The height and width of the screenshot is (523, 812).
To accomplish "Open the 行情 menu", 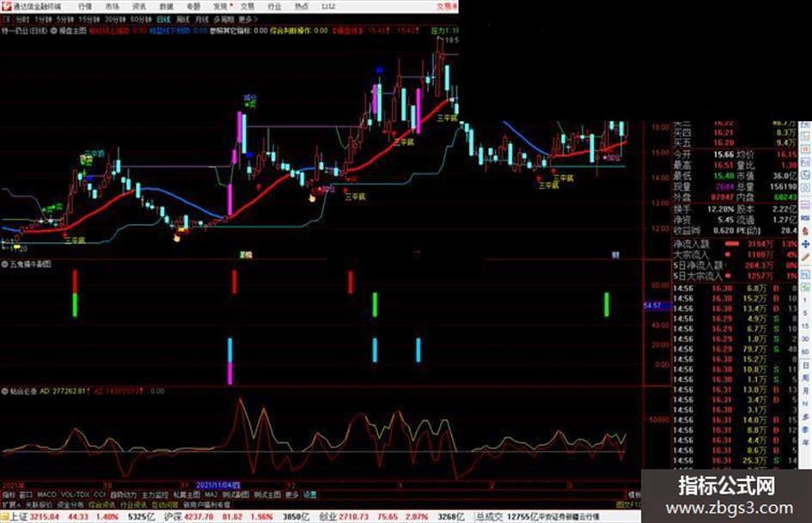I will click(x=85, y=6).
